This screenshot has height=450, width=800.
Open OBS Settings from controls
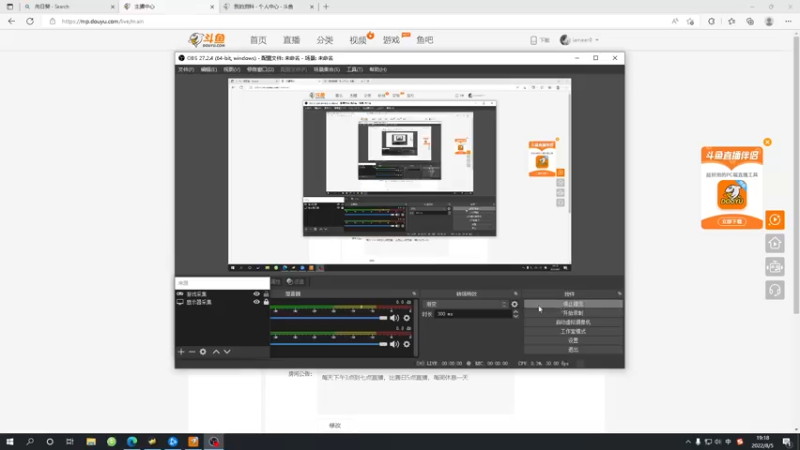pos(573,340)
